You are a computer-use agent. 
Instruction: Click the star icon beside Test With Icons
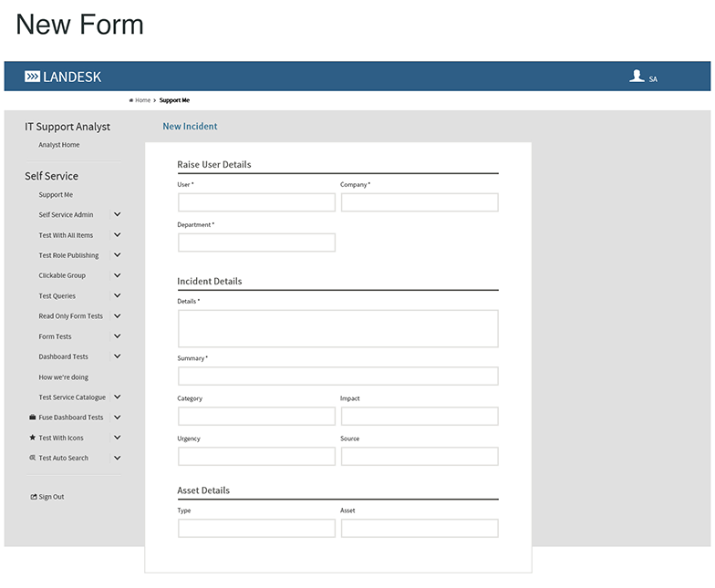[33, 438]
